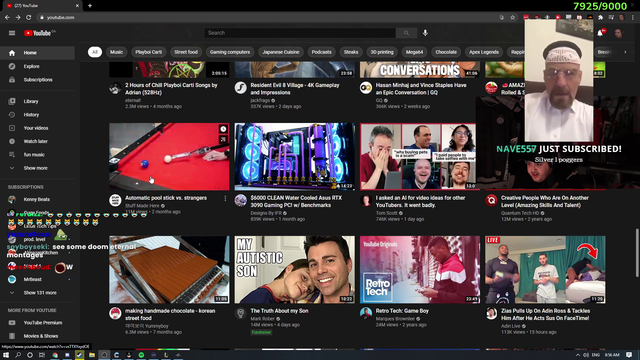640x360 pixels.
Task: Open File Explorer from taskbar
Action: 92,355
